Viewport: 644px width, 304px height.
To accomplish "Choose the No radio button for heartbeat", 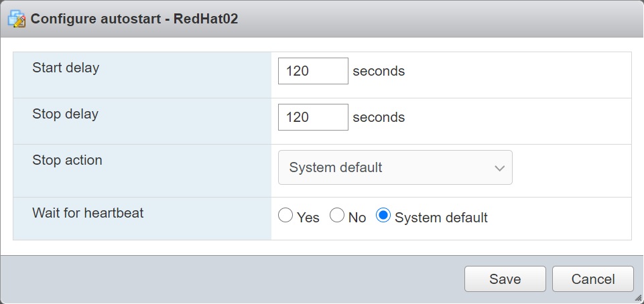I will tap(338, 216).
